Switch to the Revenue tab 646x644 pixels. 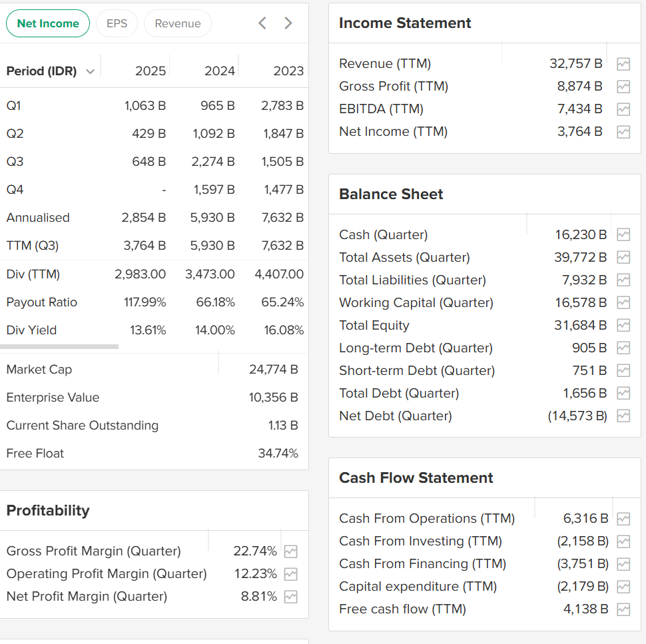177,23
